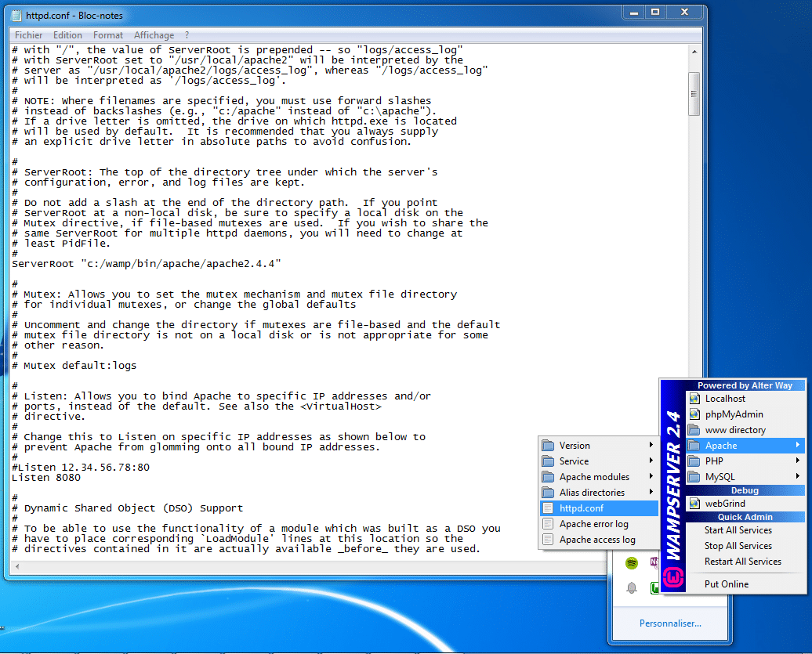Close the httpd.conf Notepad window
The image size is (812, 654).
pyautogui.click(x=685, y=13)
